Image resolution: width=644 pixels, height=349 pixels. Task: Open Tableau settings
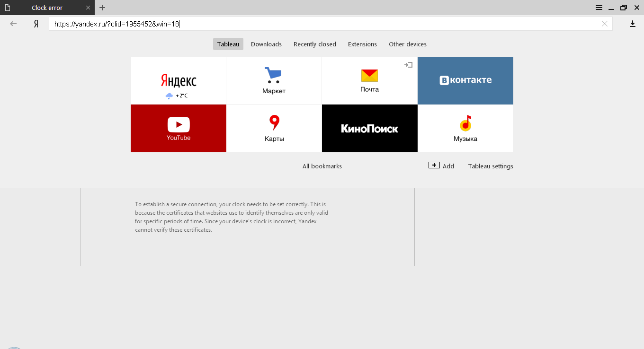coord(490,166)
